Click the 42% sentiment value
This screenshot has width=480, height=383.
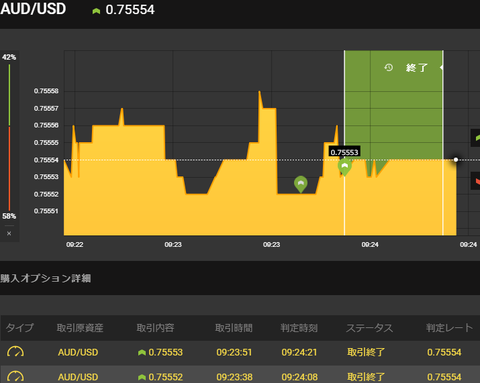point(9,57)
